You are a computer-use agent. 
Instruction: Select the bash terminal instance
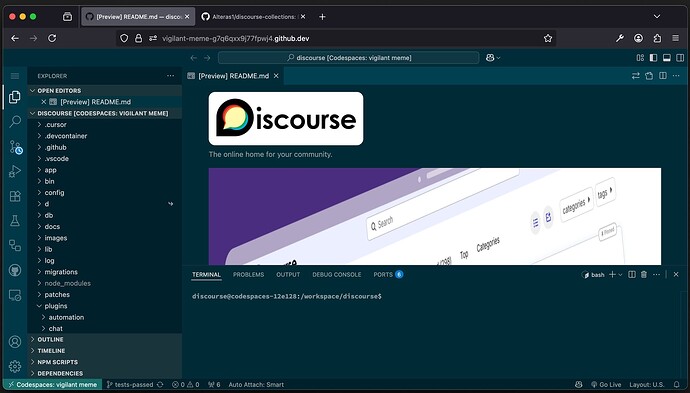pos(593,275)
